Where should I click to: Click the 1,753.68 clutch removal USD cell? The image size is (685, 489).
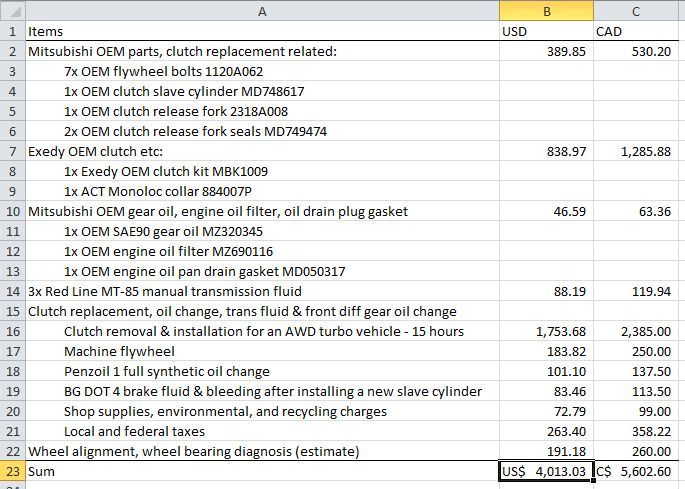point(546,331)
